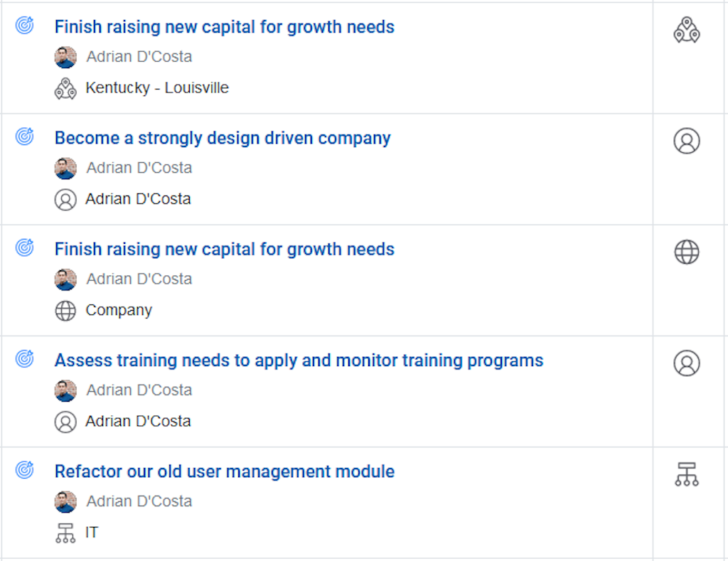Click the globe icon in the right column of the third row
Screen dimensions: 728x561
point(686,251)
